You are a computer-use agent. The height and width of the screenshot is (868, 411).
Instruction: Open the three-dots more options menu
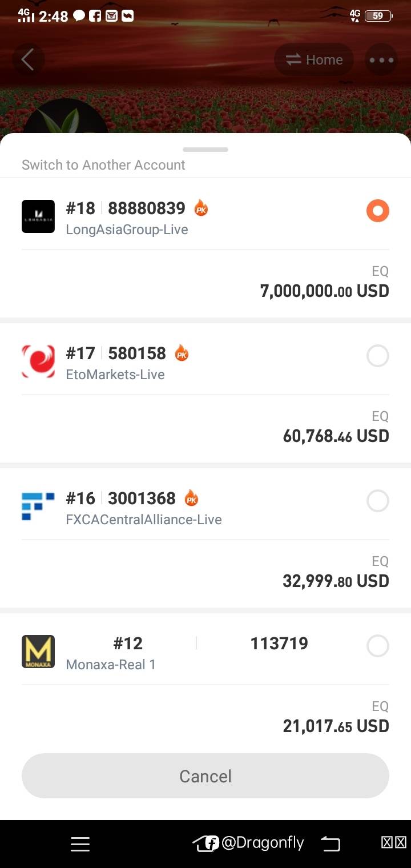click(x=381, y=60)
